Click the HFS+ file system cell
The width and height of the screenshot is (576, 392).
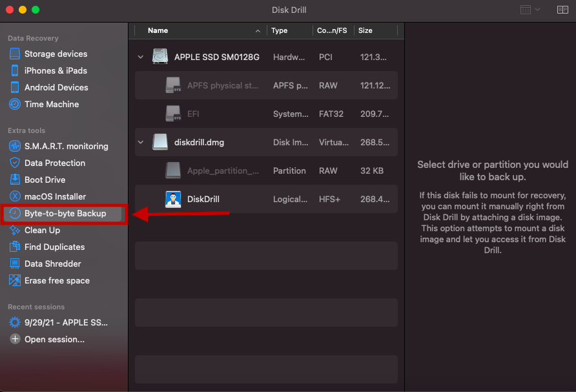329,199
